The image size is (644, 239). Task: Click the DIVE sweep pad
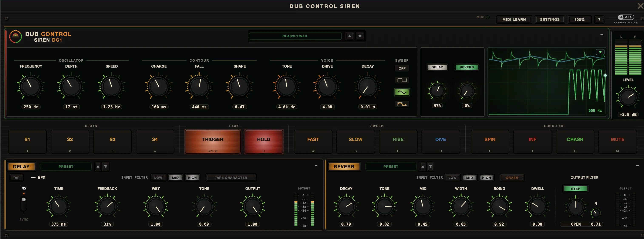[x=441, y=142]
